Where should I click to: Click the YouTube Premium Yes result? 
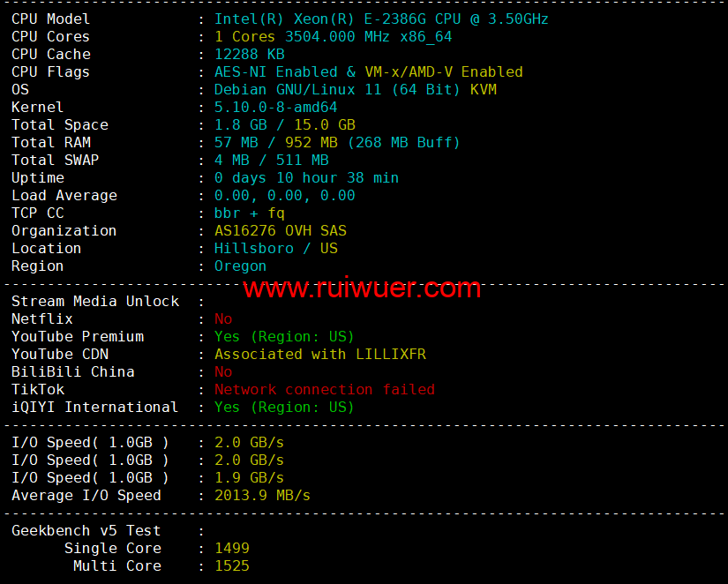[284, 337]
